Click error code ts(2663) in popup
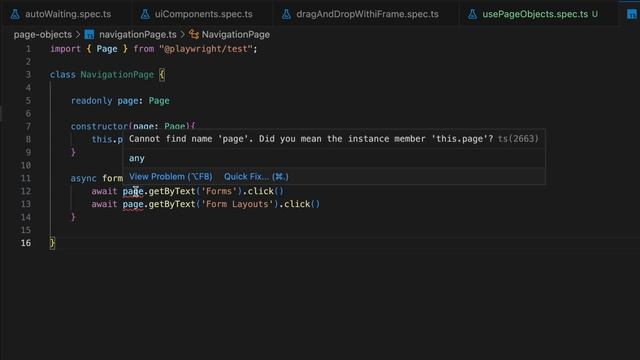This screenshot has width=640, height=360. point(518,139)
